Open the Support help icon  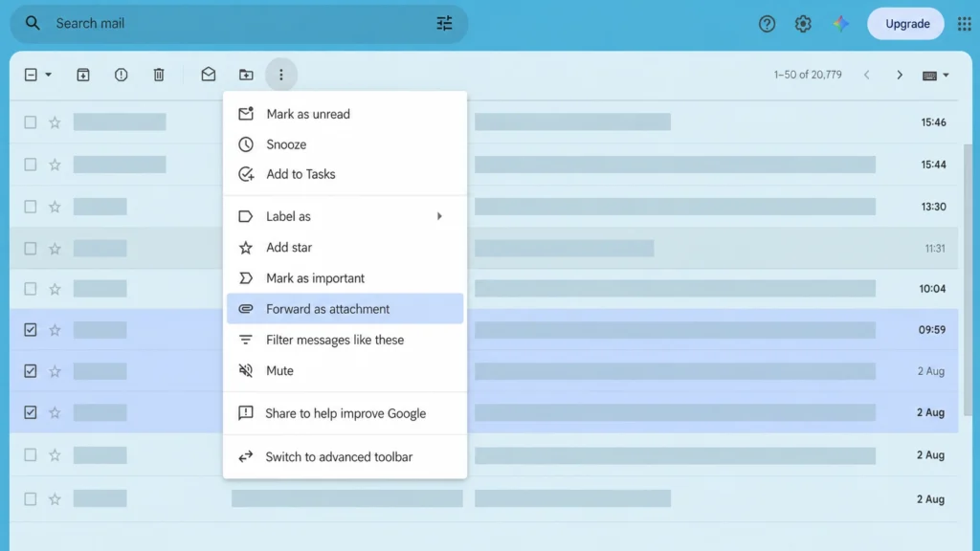(767, 24)
